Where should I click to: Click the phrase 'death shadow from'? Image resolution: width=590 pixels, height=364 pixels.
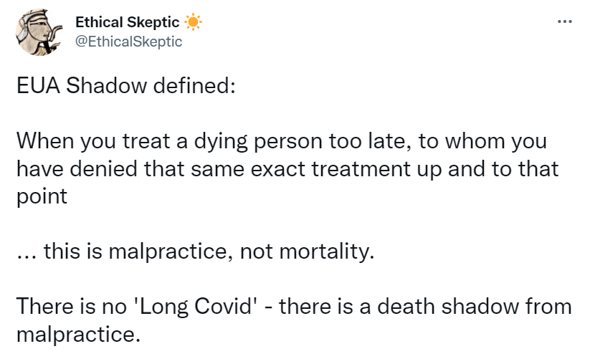[x=490, y=306]
